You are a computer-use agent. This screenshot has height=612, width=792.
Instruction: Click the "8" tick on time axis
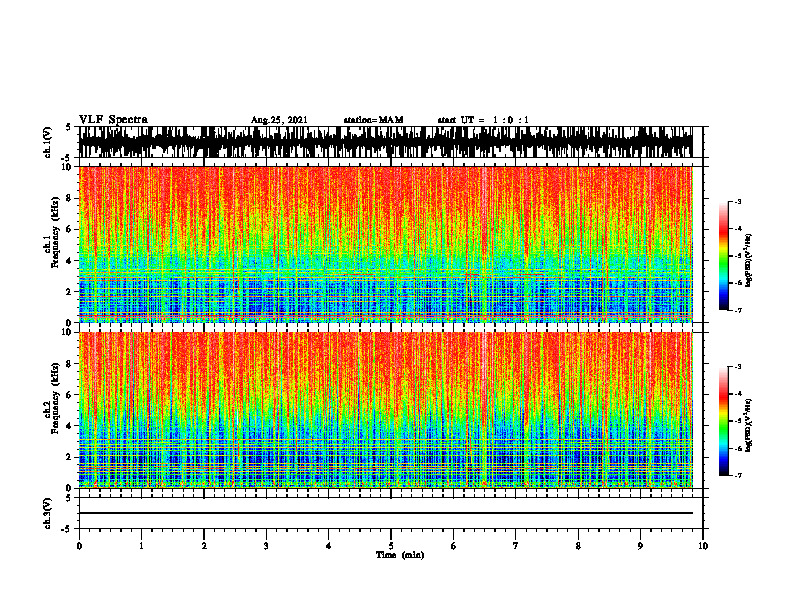point(578,546)
